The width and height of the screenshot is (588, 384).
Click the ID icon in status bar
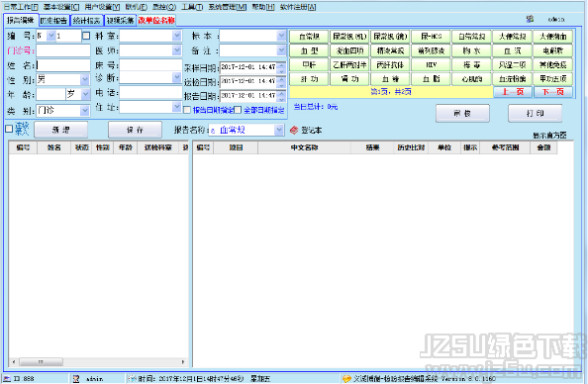click(x=7, y=379)
